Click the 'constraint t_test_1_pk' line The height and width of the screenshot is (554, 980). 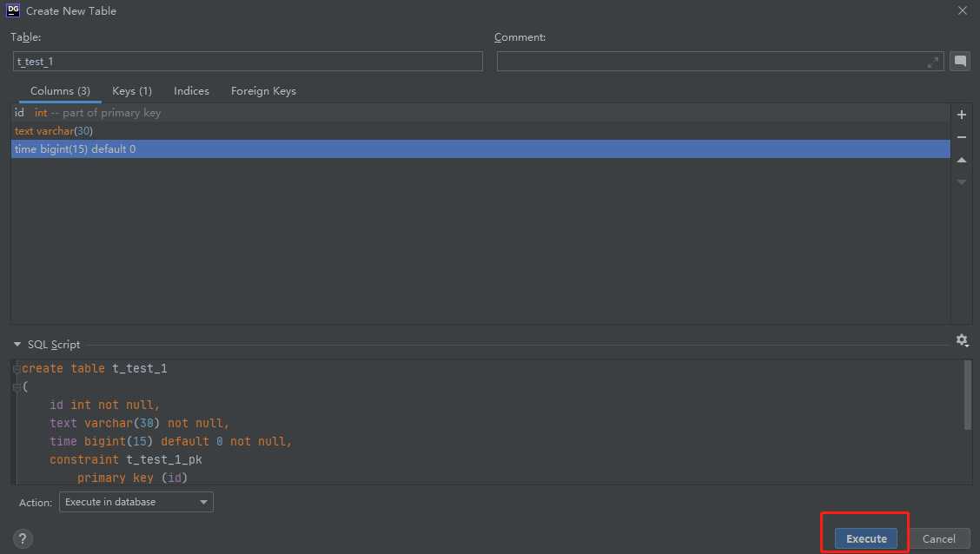pos(126,459)
